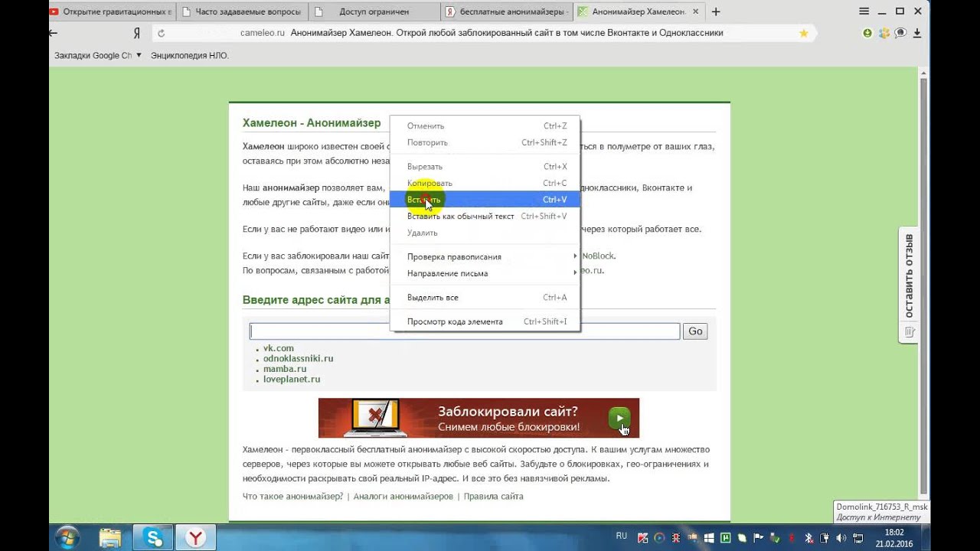This screenshot has width=980, height=551.
Task: Open Skype from the taskbar
Action: 154,538
